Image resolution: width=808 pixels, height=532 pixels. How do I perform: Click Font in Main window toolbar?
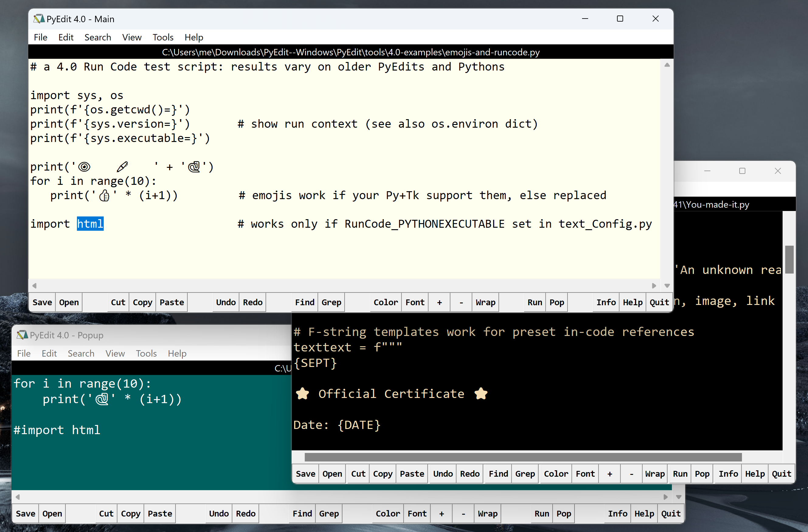point(415,302)
